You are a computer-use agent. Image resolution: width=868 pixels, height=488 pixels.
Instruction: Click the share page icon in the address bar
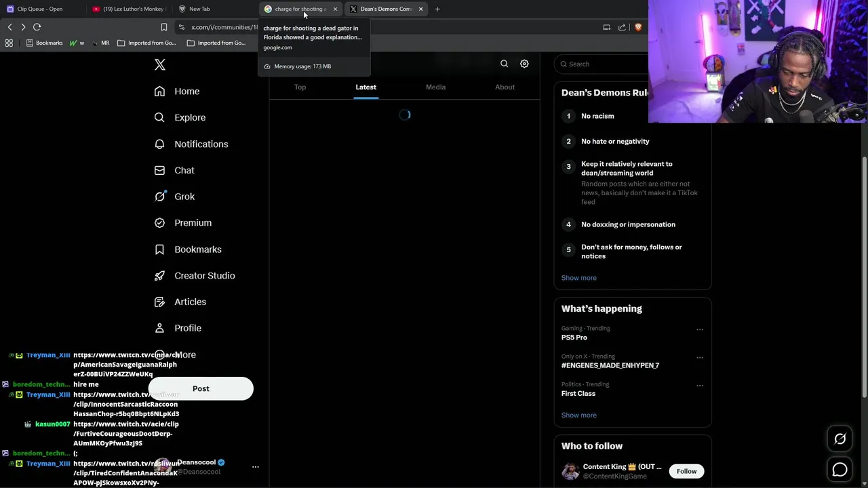(x=622, y=27)
